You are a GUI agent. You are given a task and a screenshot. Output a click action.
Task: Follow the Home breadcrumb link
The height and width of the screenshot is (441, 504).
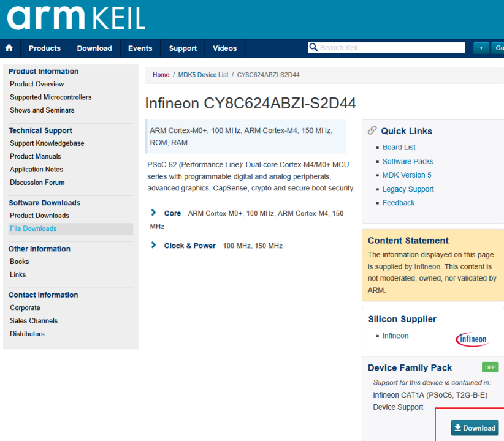pos(161,75)
